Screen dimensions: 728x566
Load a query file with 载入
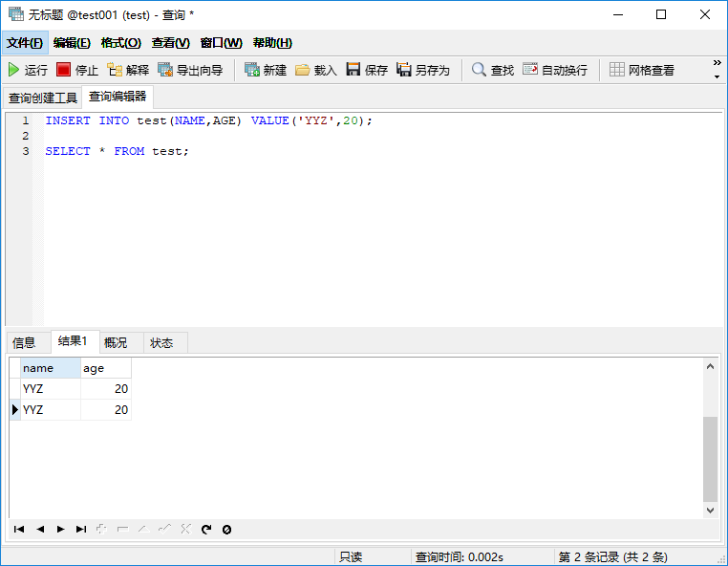click(316, 70)
